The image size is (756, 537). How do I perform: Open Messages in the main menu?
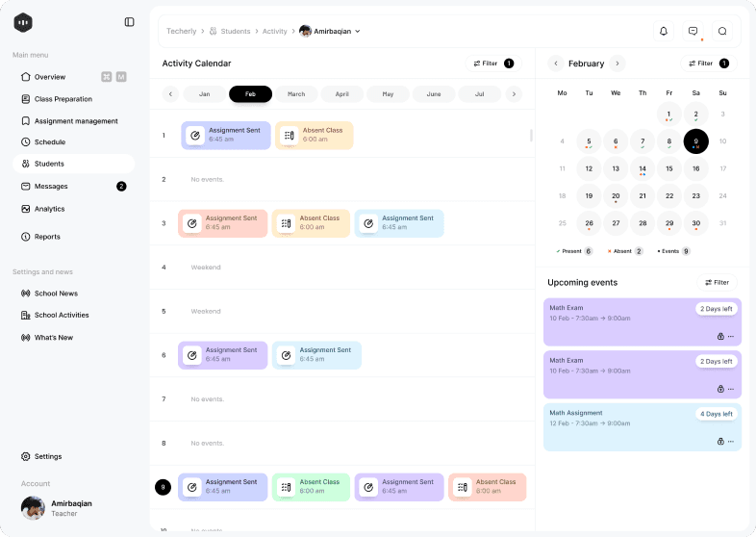coord(51,186)
